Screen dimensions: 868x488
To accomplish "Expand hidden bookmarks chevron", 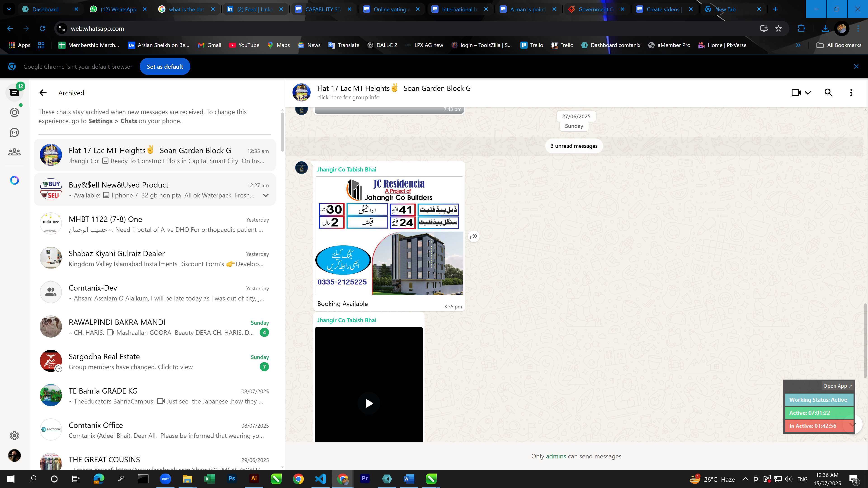I will tap(798, 45).
